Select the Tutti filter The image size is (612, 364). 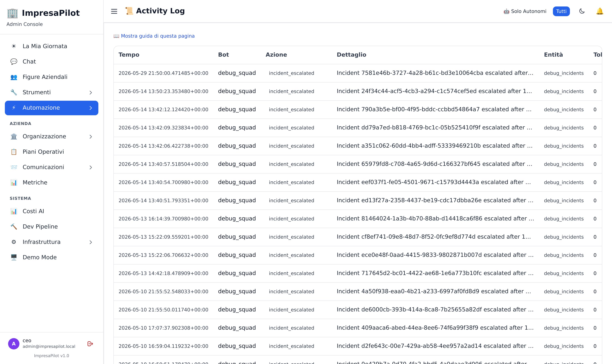pyautogui.click(x=561, y=11)
